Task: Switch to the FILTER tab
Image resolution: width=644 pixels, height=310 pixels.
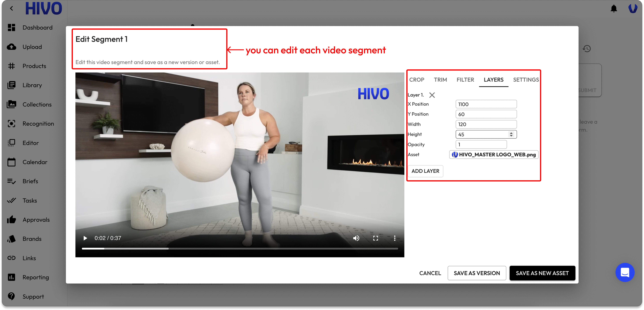Action: coord(465,80)
